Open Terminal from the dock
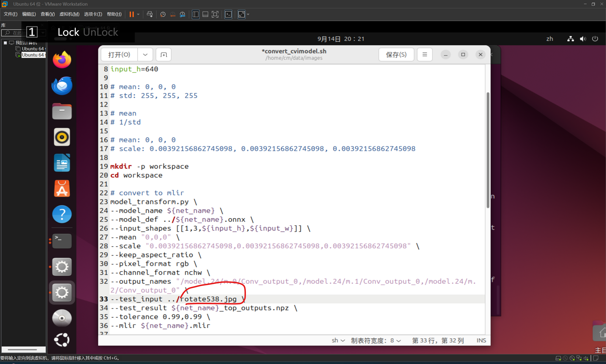Image resolution: width=606 pixels, height=364 pixels. [62, 241]
